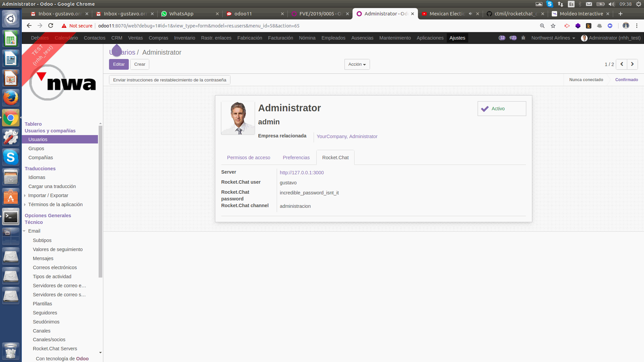Open Terminal from the dock
Image resolution: width=644 pixels, height=362 pixels.
click(x=11, y=217)
